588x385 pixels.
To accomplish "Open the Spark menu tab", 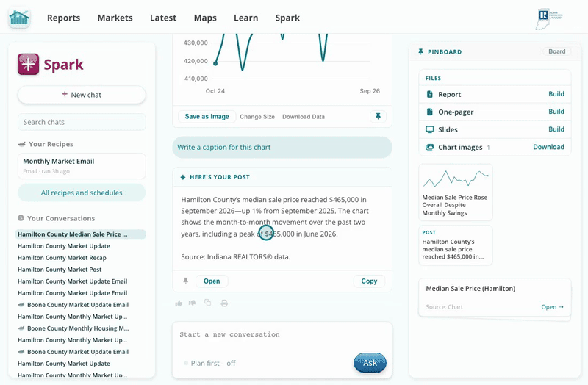I will pyautogui.click(x=287, y=18).
